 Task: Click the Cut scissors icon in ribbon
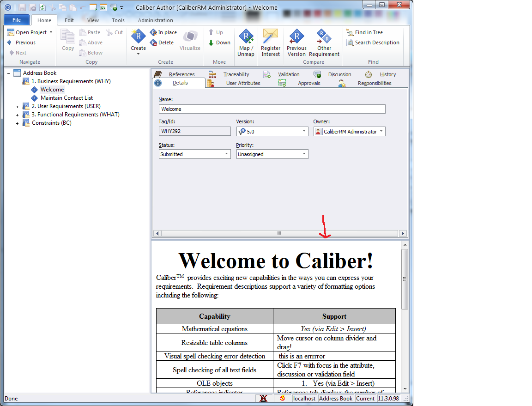pos(109,32)
